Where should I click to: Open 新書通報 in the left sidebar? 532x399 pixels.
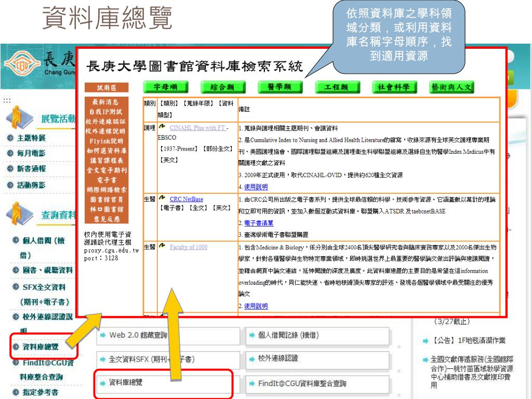(31, 169)
